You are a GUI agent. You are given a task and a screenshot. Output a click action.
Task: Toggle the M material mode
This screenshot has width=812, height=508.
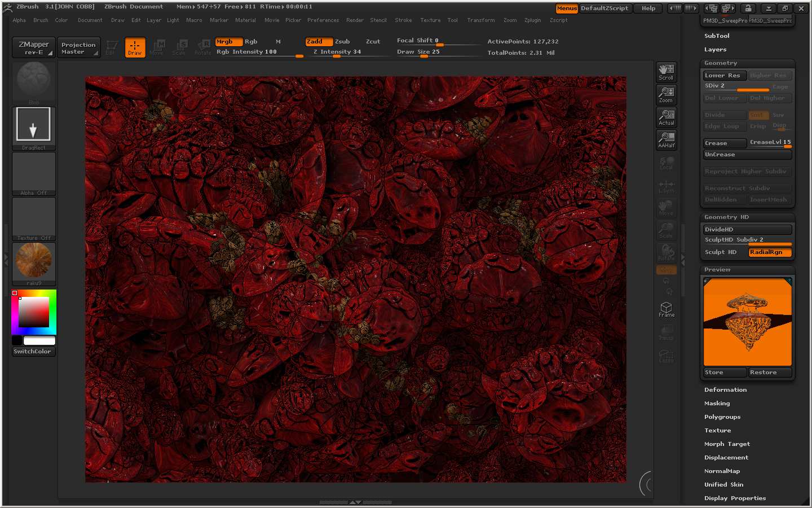pos(278,42)
